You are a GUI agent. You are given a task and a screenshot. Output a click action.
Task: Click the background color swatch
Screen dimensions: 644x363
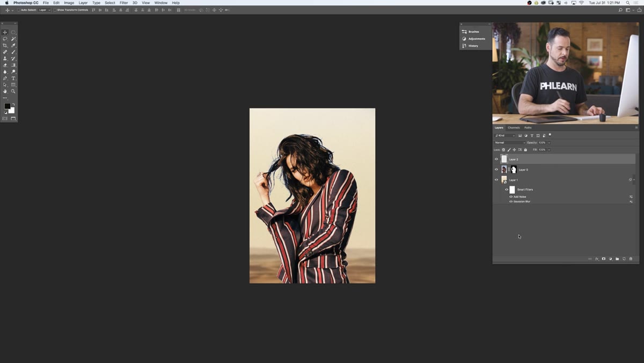tap(12, 111)
